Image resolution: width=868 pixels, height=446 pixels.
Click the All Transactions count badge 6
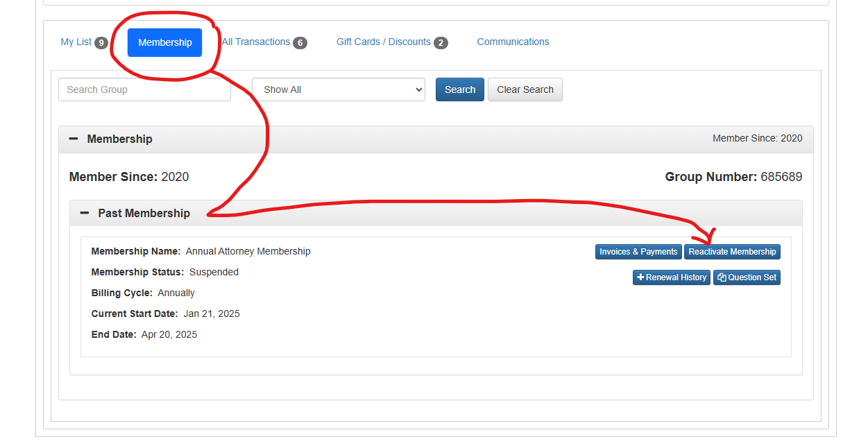click(x=300, y=43)
